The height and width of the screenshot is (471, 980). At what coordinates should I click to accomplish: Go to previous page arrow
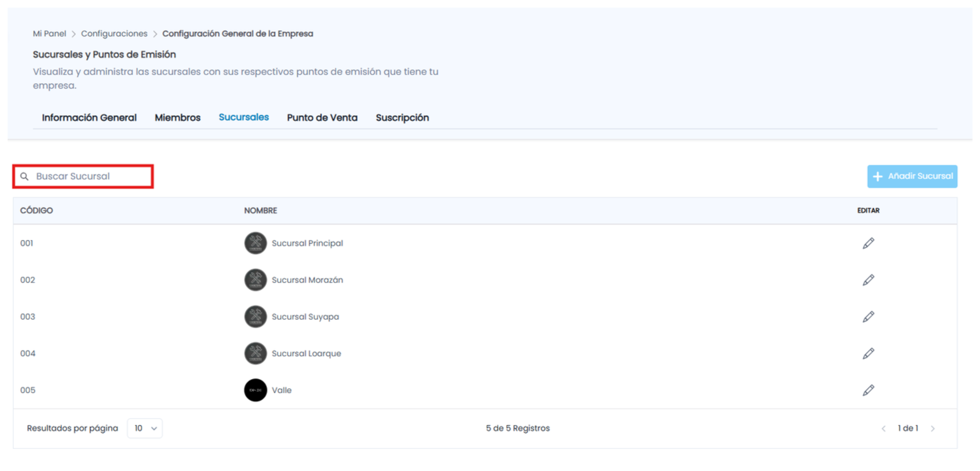tap(883, 428)
